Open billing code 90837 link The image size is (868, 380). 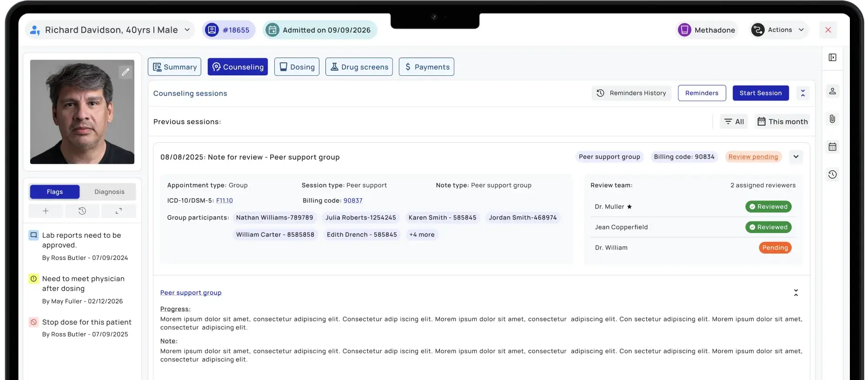[x=353, y=200]
